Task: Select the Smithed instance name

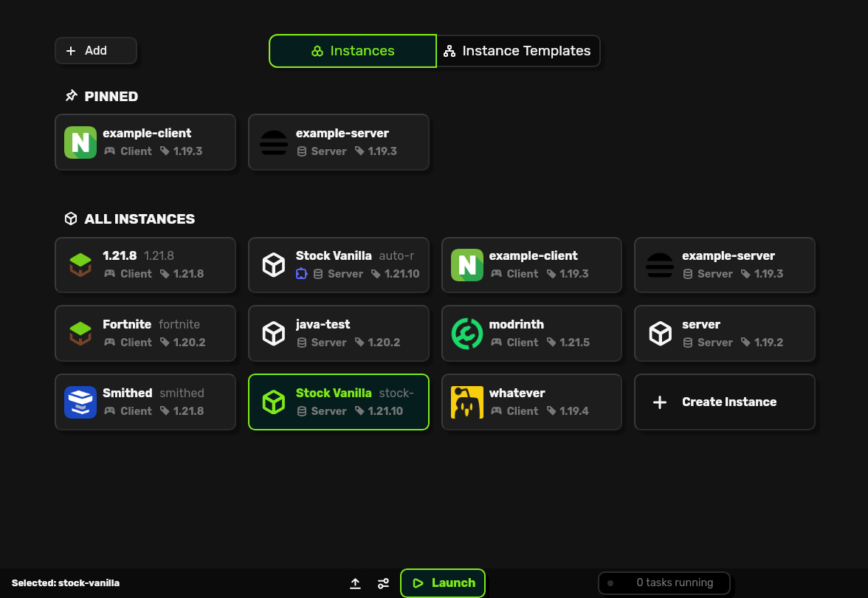Action: tap(127, 393)
